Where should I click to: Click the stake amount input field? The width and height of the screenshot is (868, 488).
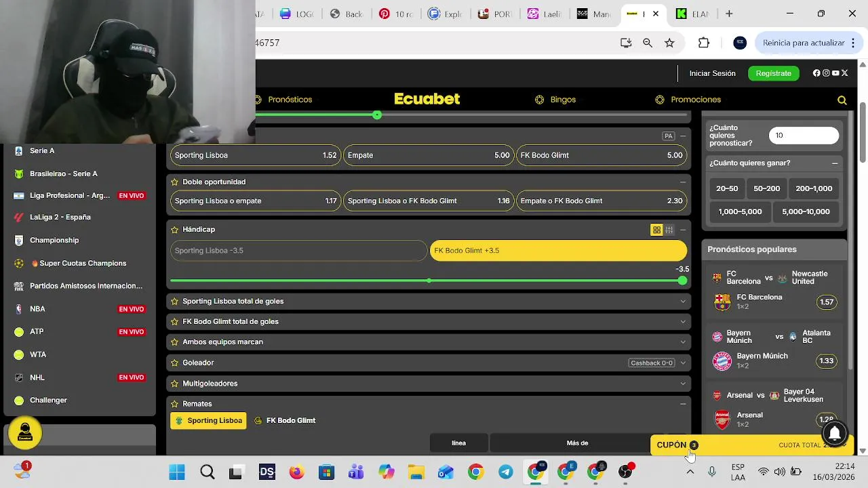(804, 136)
